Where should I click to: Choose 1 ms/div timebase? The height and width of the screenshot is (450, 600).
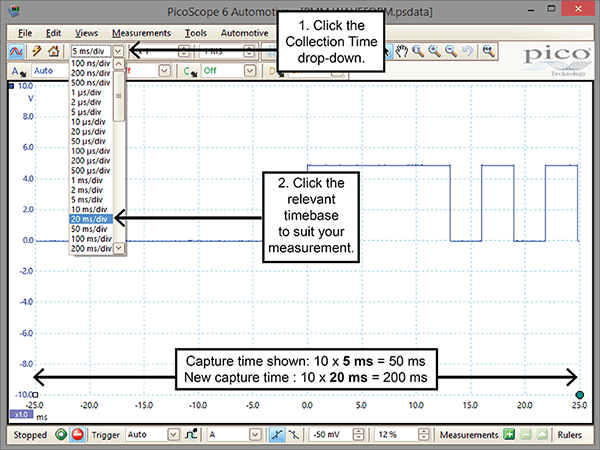(91, 180)
